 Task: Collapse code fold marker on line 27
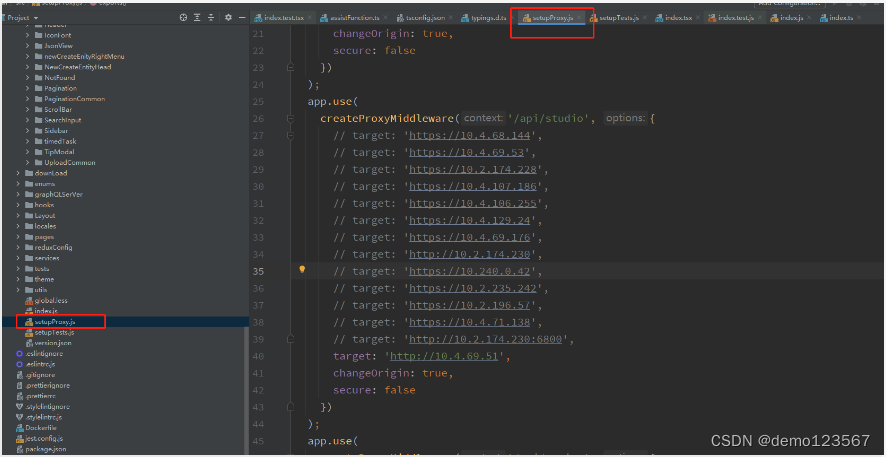(290, 136)
